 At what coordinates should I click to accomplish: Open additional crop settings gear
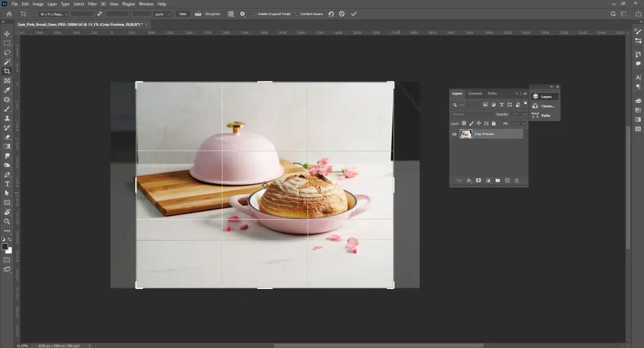242,14
